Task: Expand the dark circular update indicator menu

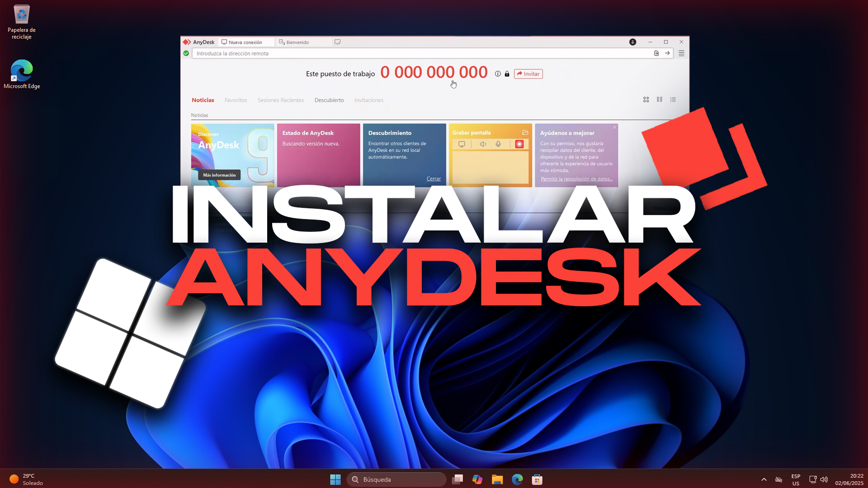Action: pyautogui.click(x=632, y=42)
